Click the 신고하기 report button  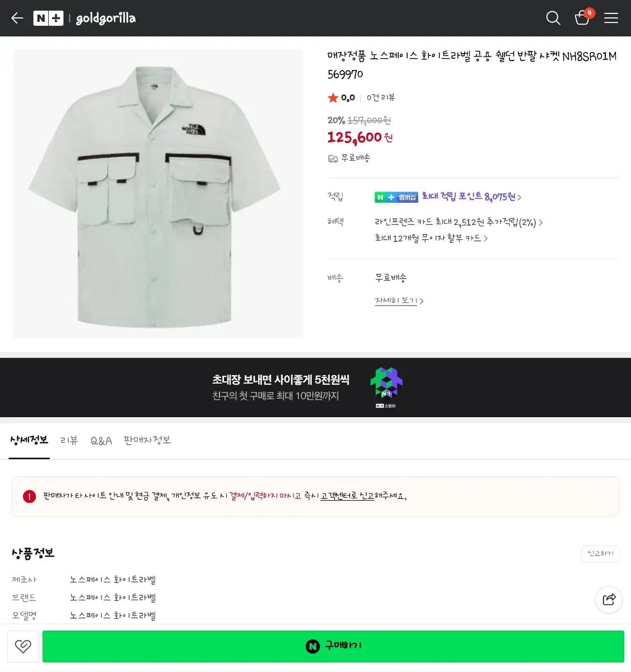600,554
